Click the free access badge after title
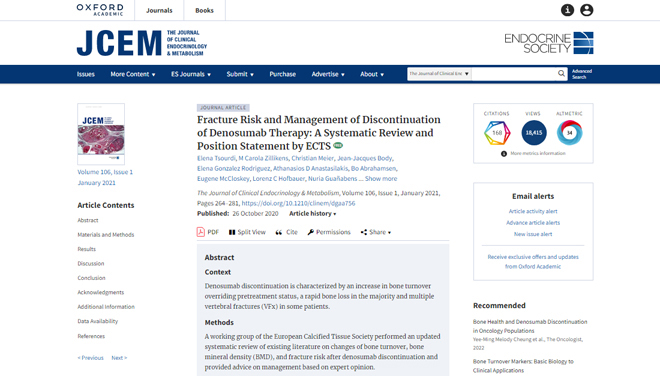660x376 pixels. point(338,146)
